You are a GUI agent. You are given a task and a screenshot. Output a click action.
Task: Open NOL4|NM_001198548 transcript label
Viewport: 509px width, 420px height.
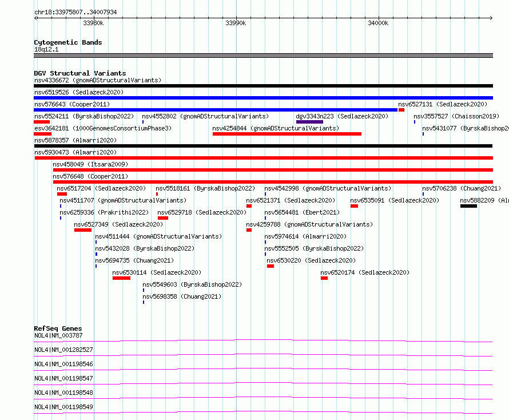coord(63,393)
